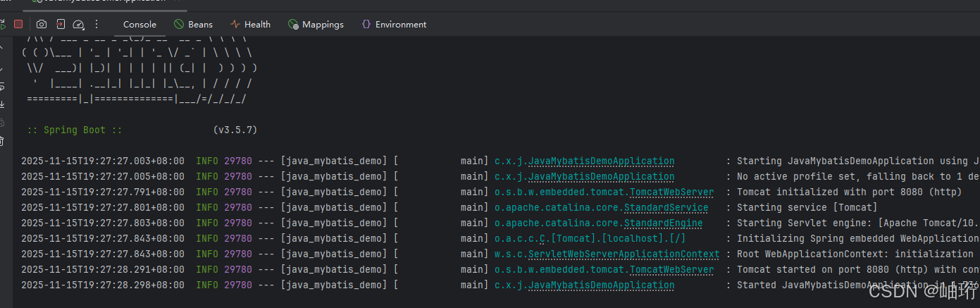The height and width of the screenshot is (308, 980).
Task: Click the Health tab's pulse line icon
Action: click(235, 24)
